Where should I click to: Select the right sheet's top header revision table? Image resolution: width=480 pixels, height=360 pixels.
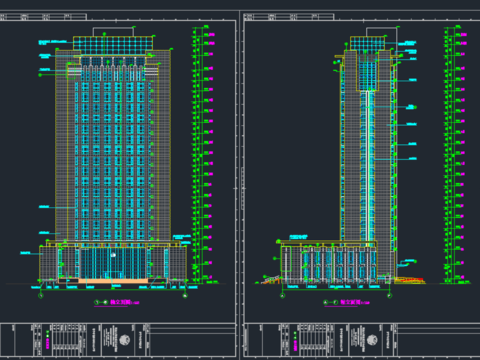pyautogui.click(x=289, y=17)
